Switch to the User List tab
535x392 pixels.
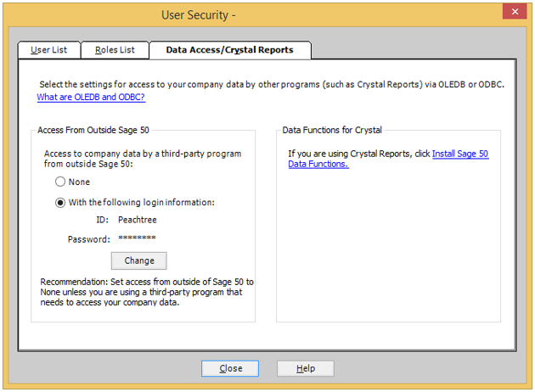point(49,50)
